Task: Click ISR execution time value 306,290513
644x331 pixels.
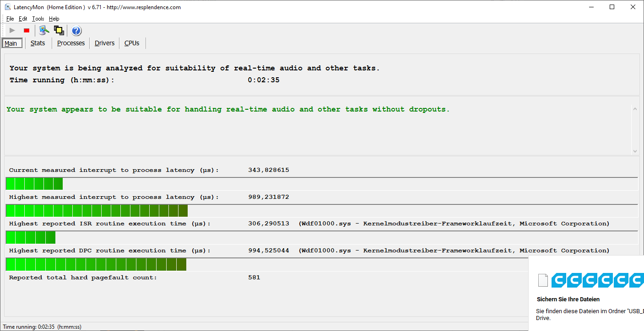Action: (x=269, y=224)
